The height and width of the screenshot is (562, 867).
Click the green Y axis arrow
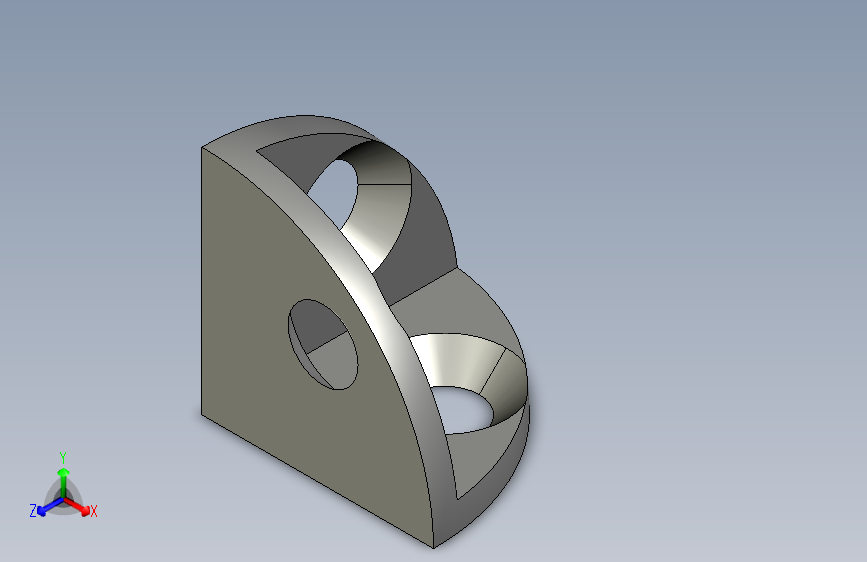(64, 482)
